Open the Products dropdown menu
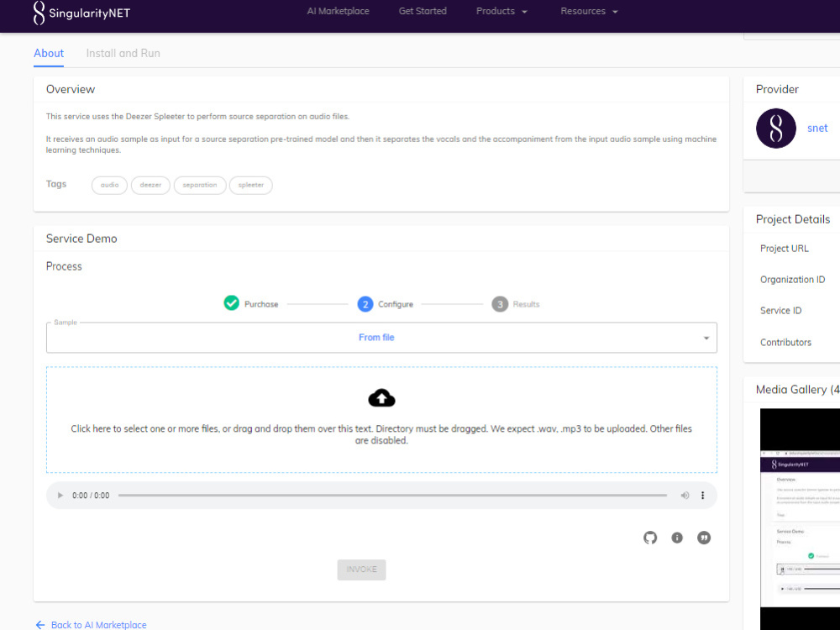Screen dimensions: 840x630 coord(501,11)
